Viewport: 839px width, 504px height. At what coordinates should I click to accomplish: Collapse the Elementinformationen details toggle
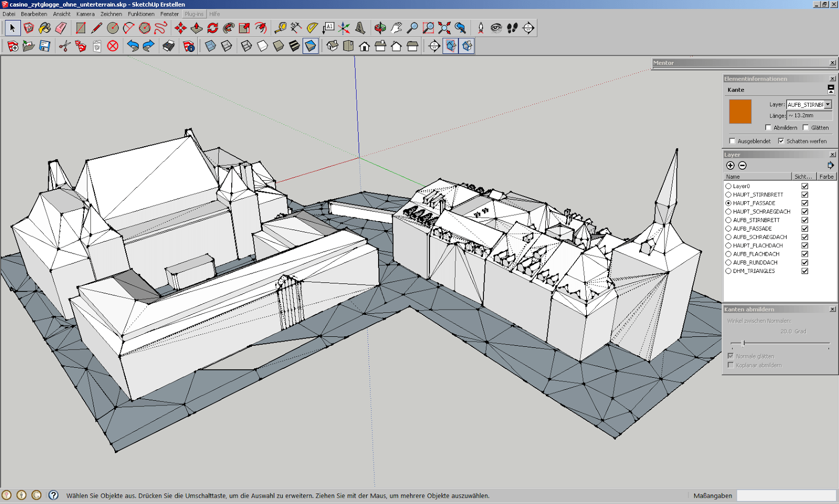pyautogui.click(x=831, y=89)
